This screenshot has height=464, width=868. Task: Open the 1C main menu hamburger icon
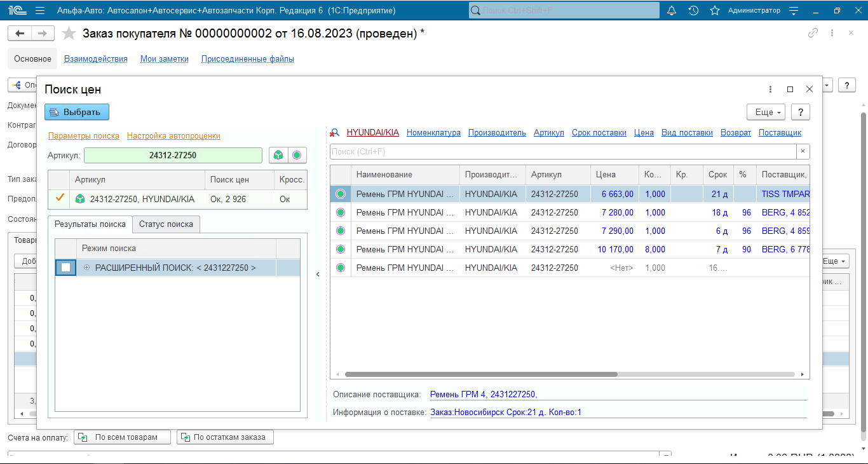pyautogui.click(x=40, y=11)
